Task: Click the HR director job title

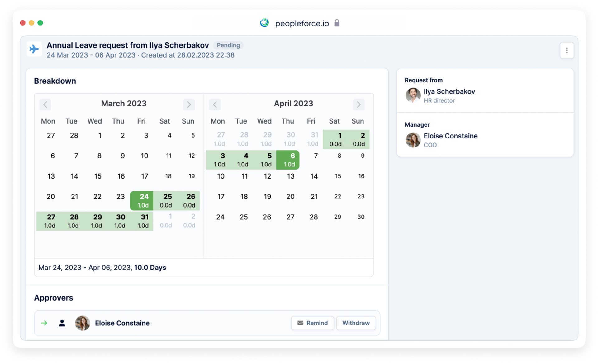Action: (x=439, y=100)
